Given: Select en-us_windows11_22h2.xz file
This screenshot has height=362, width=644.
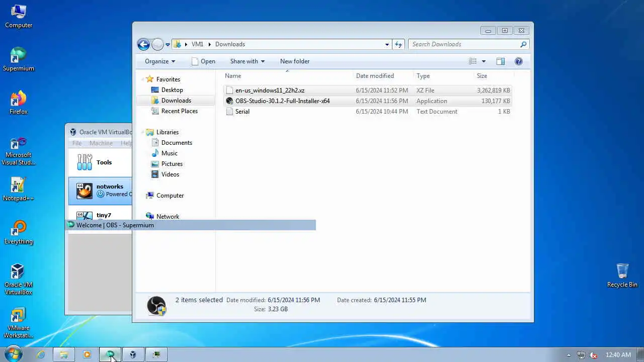Looking at the screenshot, I should tap(367, 90).
